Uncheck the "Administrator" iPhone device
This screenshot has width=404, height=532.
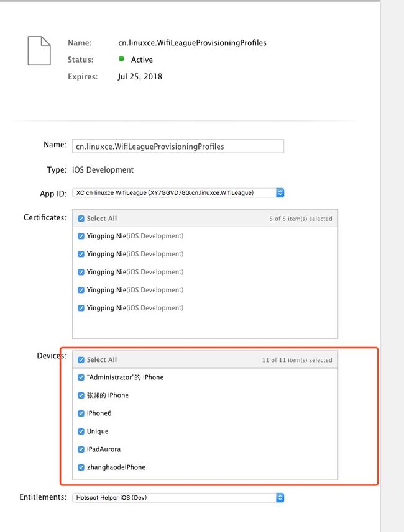point(81,377)
